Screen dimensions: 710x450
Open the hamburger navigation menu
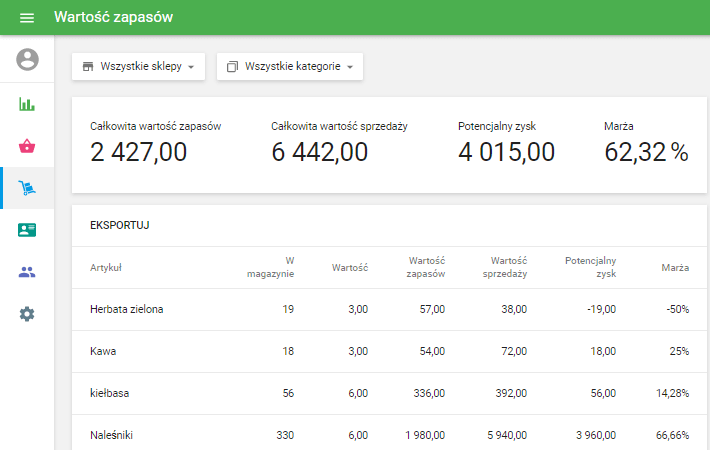click(x=27, y=18)
